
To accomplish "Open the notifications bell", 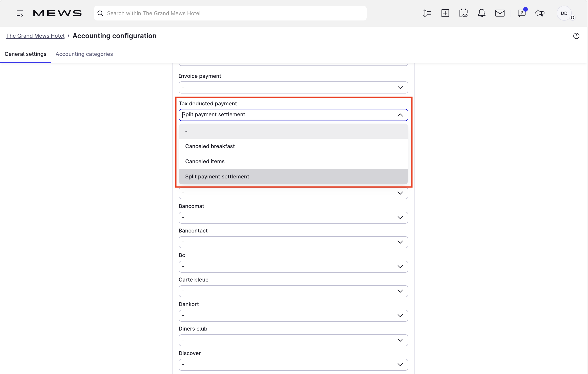I will pos(482,13).
